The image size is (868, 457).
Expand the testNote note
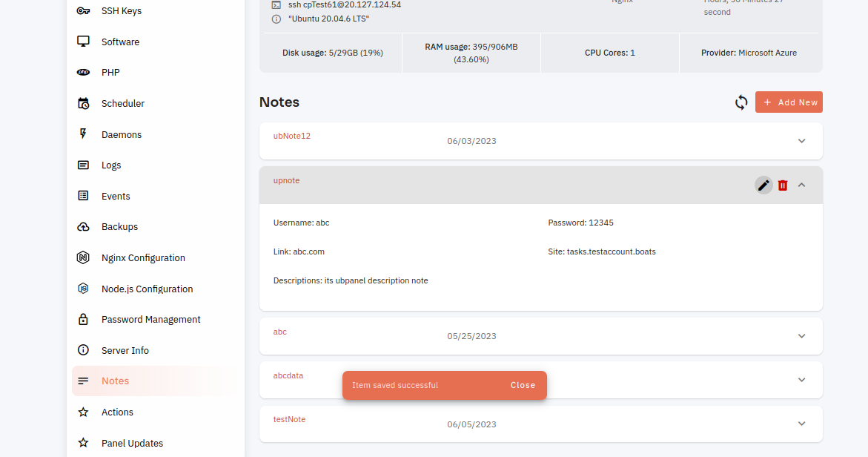(801, 424)
